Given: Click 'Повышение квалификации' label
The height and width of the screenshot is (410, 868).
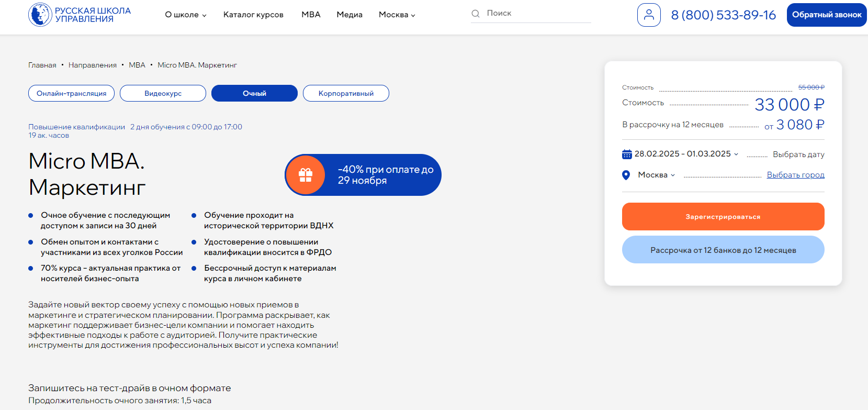Looking at the screenshot, I should click(x=76, y=127).
